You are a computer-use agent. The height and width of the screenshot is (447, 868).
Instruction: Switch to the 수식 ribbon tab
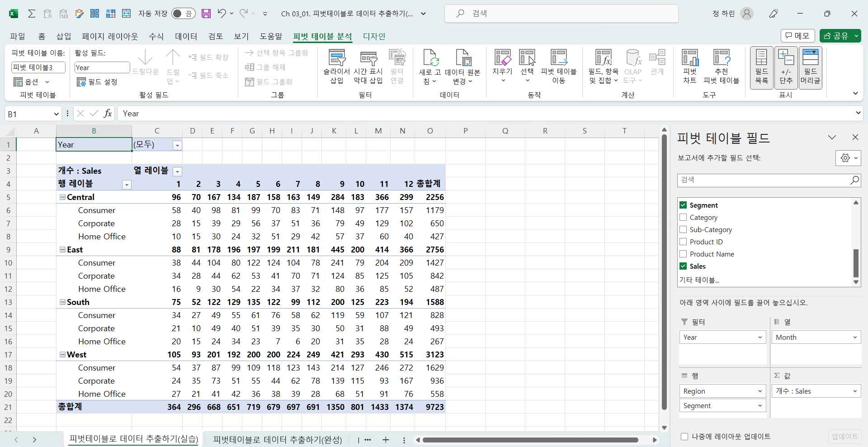(156, 36)
